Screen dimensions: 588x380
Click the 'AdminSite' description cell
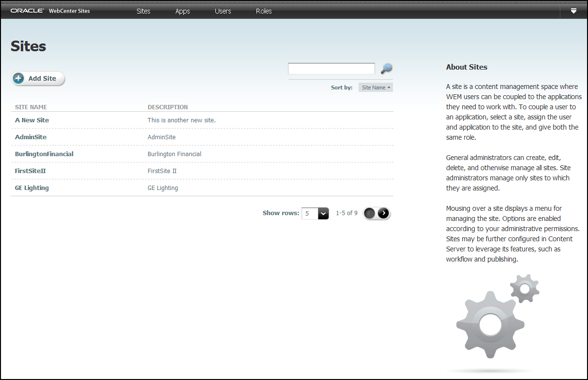click(162, 137)
